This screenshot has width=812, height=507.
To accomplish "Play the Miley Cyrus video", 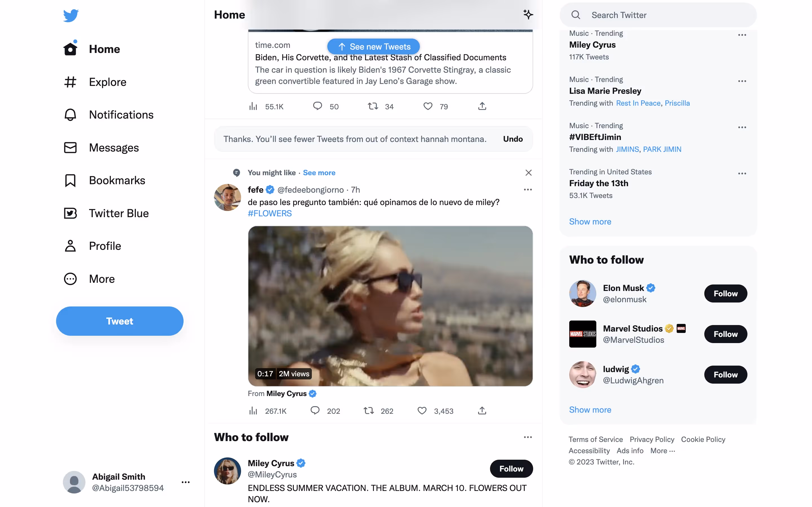I will coord(390,306).
